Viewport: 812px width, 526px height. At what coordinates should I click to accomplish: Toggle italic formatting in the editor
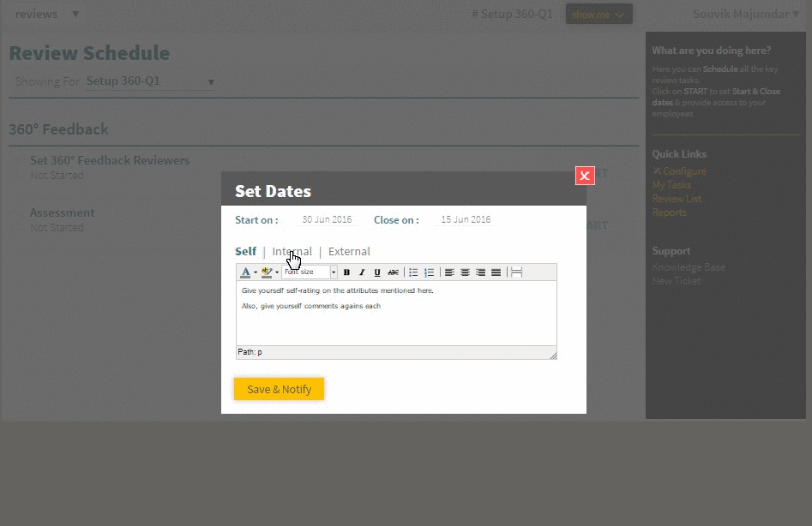tap(362, 272)
